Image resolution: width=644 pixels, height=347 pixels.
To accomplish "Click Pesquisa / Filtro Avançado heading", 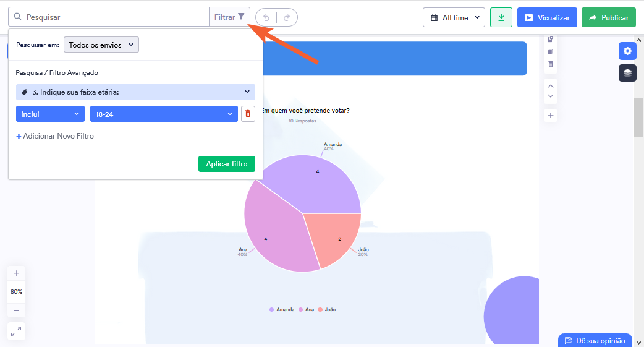I will tap(57, 72).
